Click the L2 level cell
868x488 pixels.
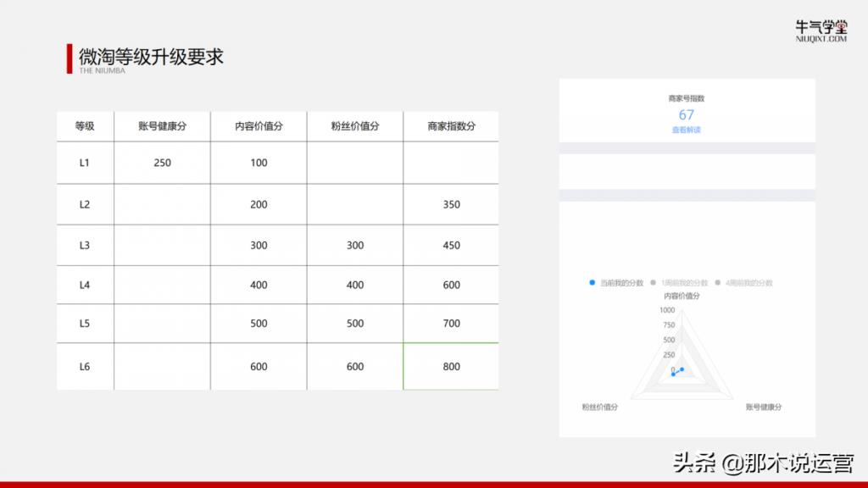[x=85, y=204]
